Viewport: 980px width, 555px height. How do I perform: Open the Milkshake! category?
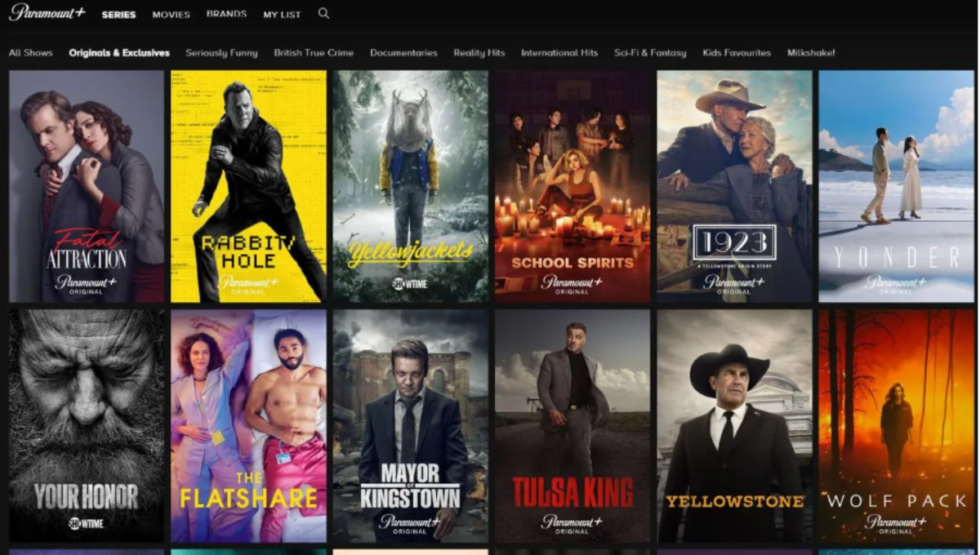[x=811, y=53]
